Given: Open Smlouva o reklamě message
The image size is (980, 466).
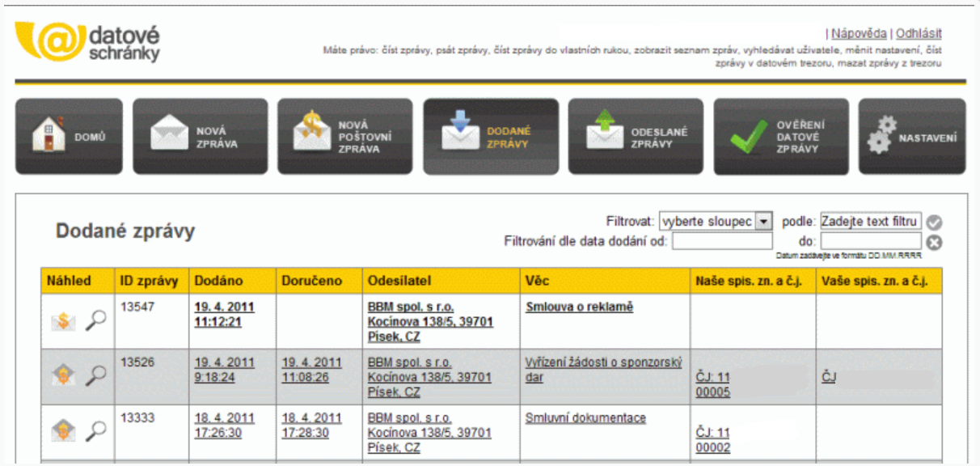Looking at the screenshot, I should (579, 307).
